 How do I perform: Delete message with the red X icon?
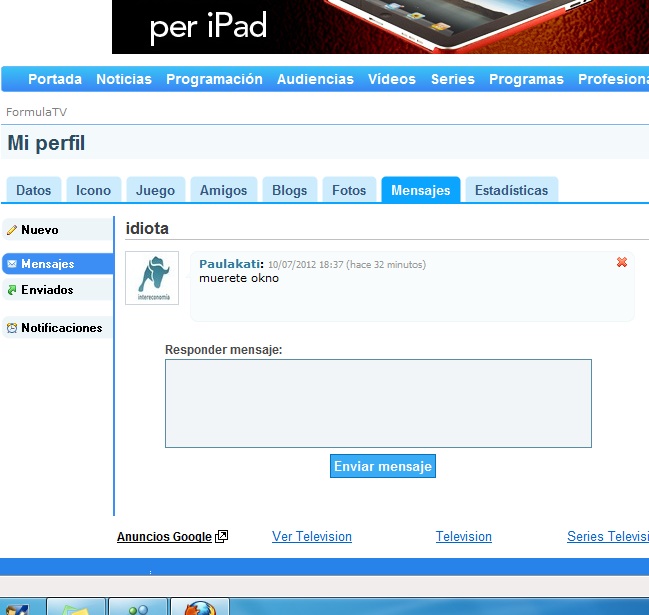[622, 262]
